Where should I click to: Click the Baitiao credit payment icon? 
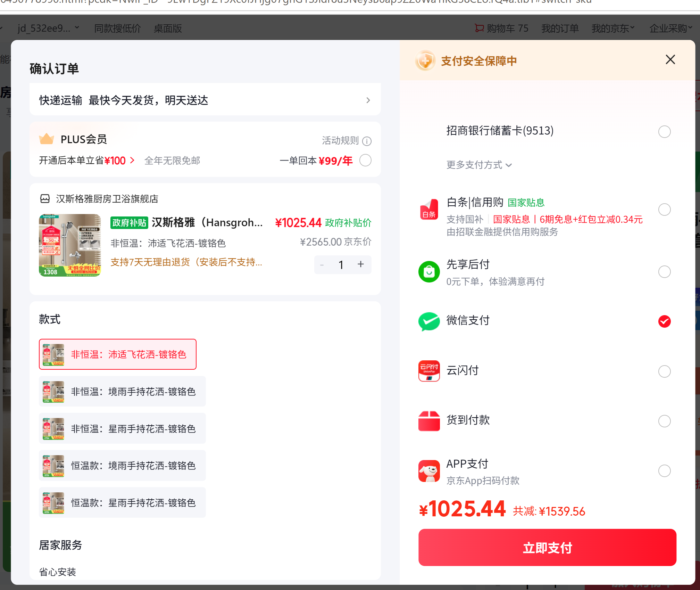click(429, 210)
